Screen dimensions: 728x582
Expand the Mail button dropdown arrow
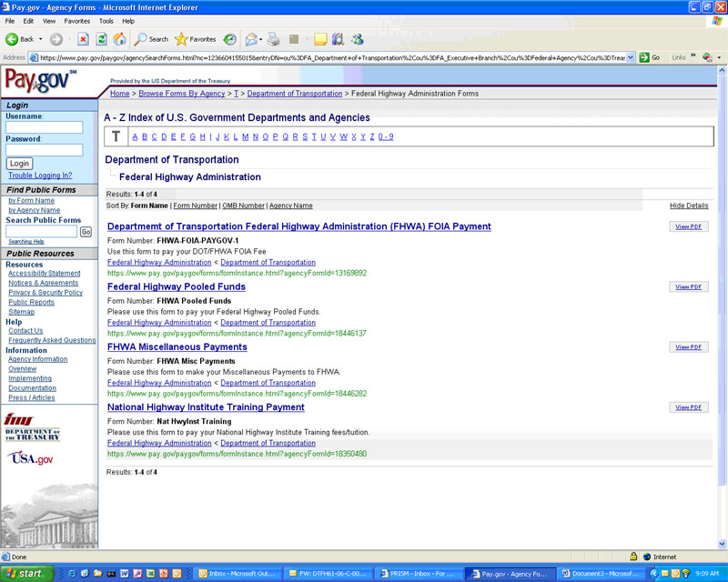pos(261,39)
